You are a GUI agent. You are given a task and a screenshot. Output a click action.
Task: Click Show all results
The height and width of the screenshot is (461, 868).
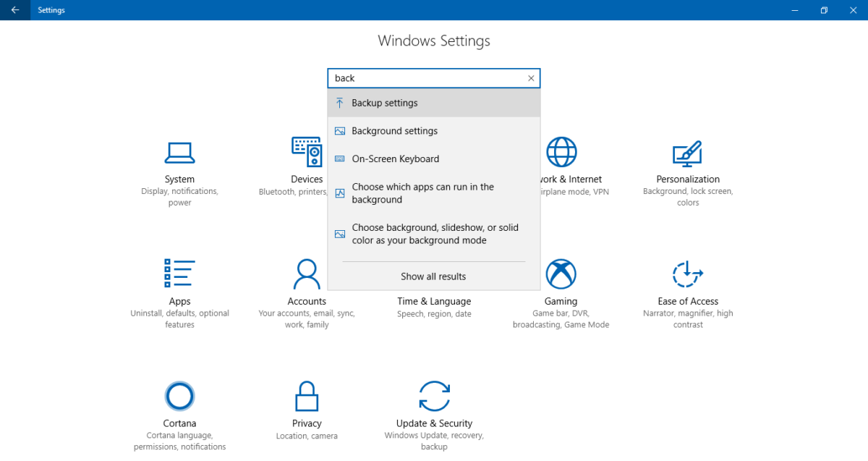coord(433,276)
